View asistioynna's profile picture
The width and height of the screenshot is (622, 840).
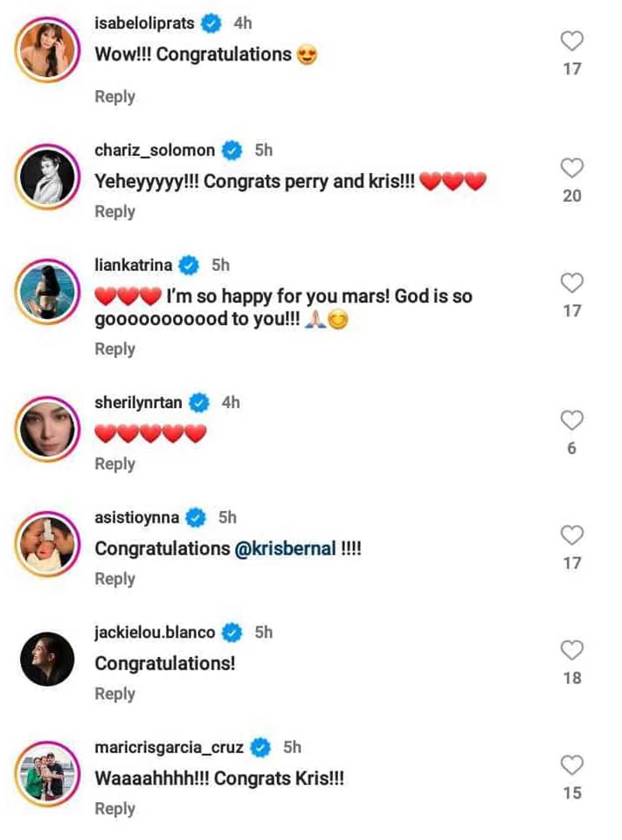coord(47,544)
